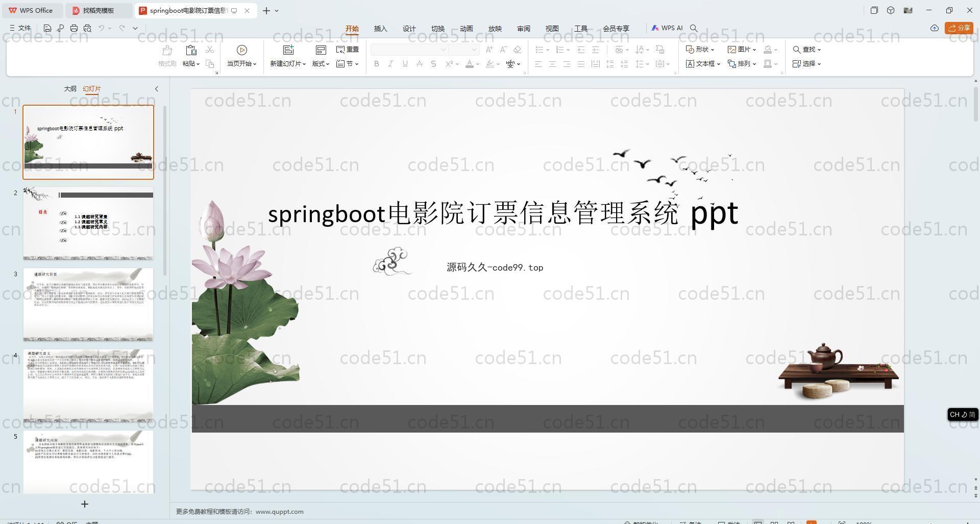Switch to the Outline (大纲) pane tab
This screenshot has width=980, height=524.
70,89
